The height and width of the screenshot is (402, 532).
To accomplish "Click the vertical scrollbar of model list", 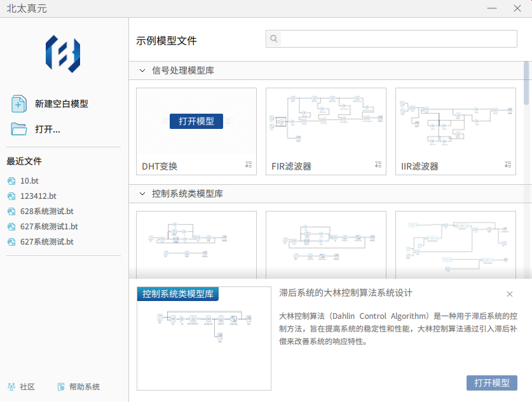I will pos(526,83).
